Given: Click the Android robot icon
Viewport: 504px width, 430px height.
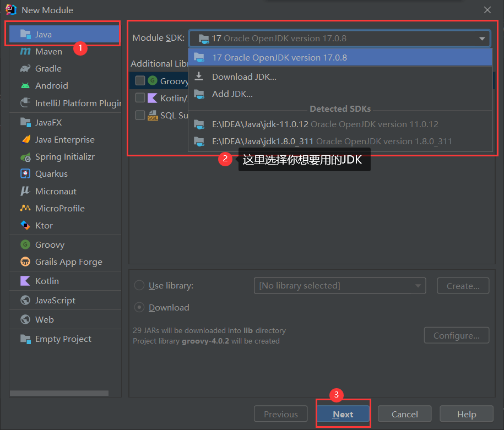Looking at the screenshot, I should [x=25, y=85].
